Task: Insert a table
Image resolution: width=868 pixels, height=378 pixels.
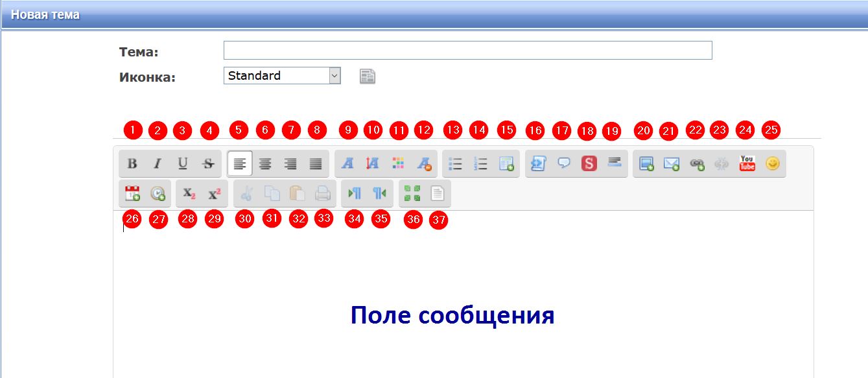Action: tap(506, 164)
